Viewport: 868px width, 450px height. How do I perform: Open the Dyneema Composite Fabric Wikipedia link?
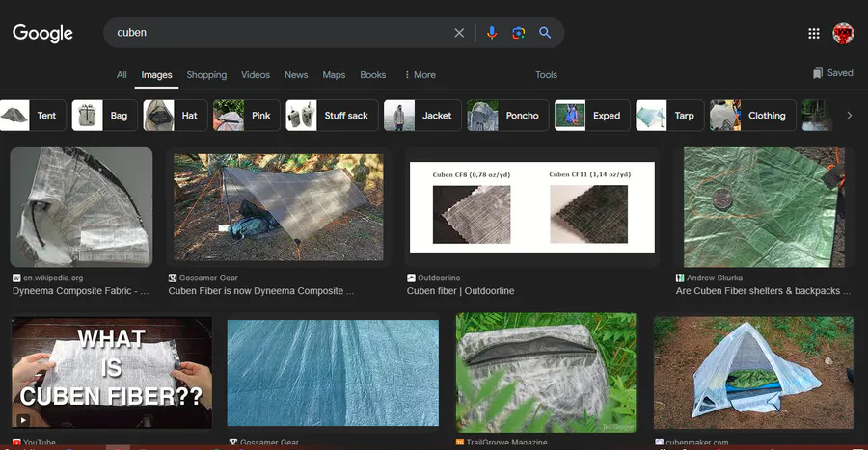pos(81,291)
